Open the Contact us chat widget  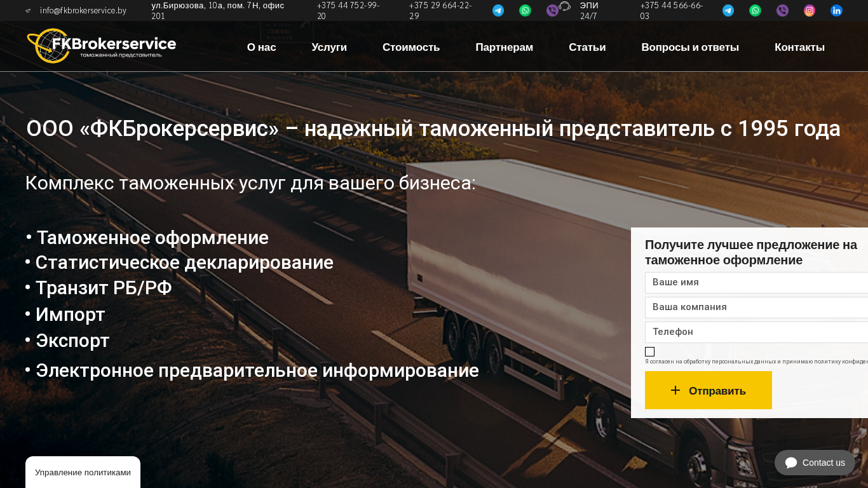click(815, 463)
